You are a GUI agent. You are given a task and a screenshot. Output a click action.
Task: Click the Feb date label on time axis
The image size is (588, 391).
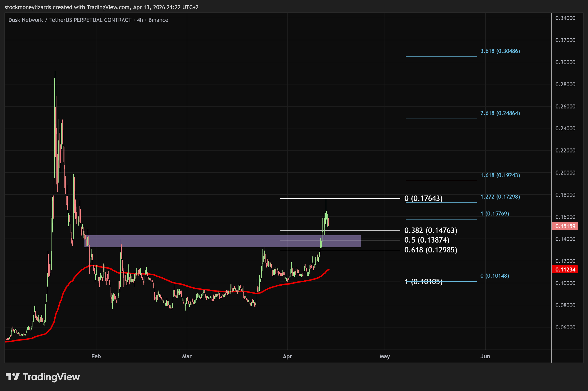(x=96, y=356)
